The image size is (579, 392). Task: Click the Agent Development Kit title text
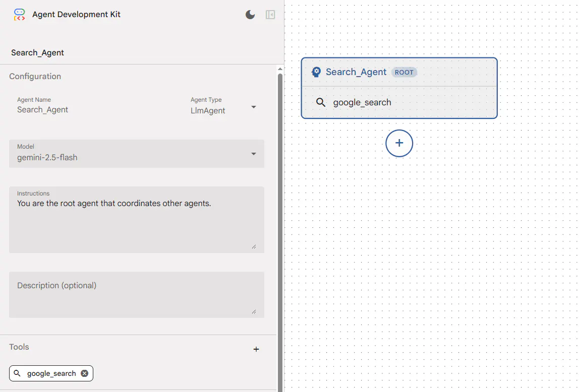coord(76,15)
